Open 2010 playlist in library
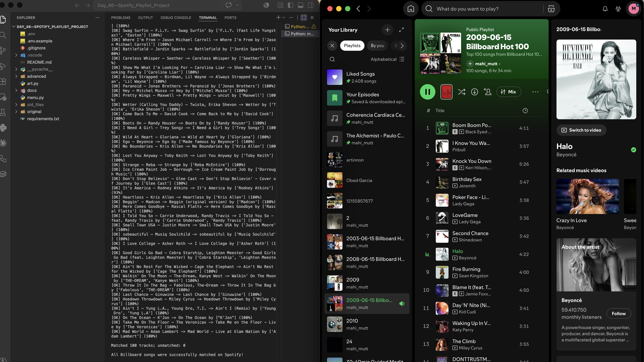Image resolution: width=644 pixels, height=362 pixels. [367, 324]
